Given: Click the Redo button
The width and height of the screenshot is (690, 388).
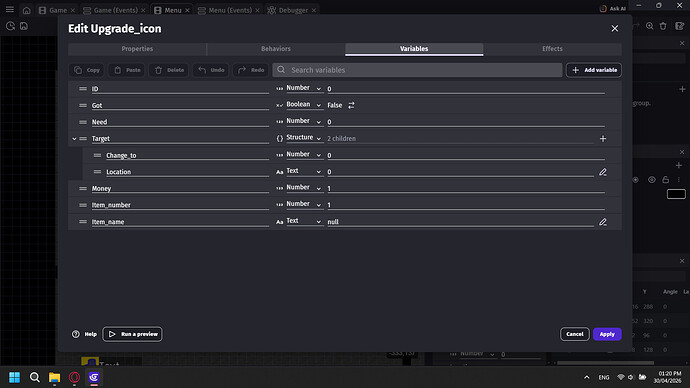Looking at the screenshot, I should coord(251,70).
